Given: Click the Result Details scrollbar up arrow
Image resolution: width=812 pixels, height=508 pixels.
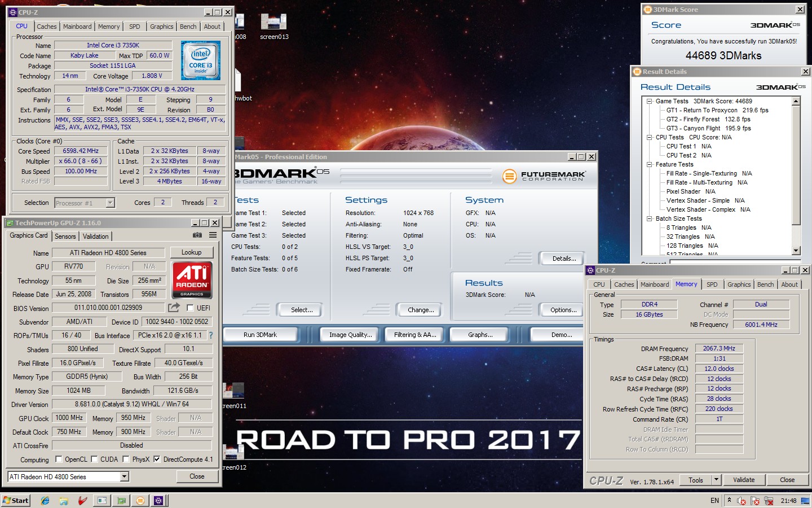Looking at the screenshot, I should tap(796, 102).
